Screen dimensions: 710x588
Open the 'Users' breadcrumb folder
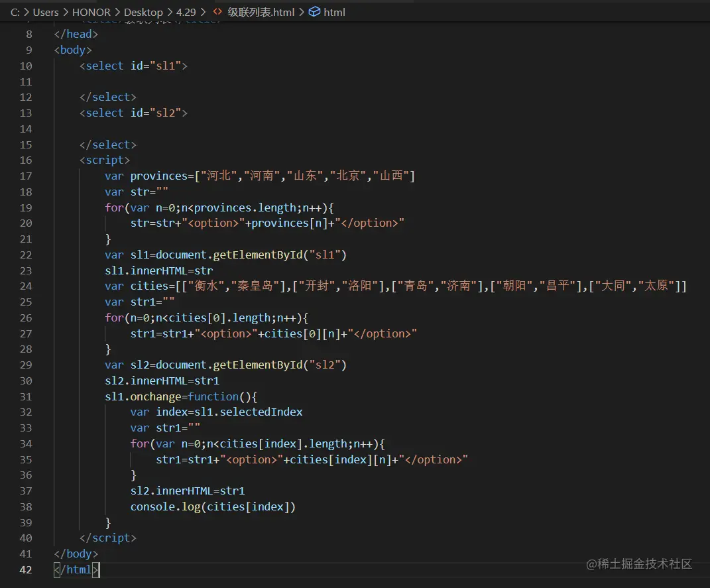tap(46, 12)
